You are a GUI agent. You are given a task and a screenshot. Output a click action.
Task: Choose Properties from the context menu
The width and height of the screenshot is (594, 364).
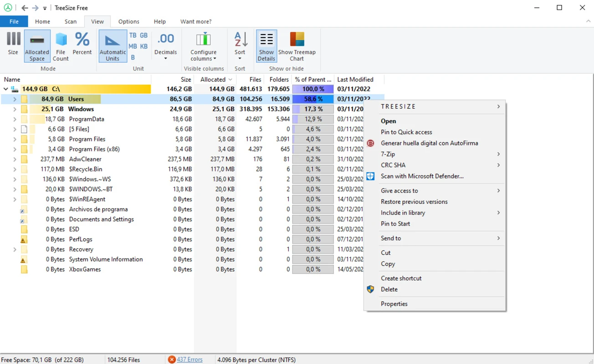click(394, 303)
